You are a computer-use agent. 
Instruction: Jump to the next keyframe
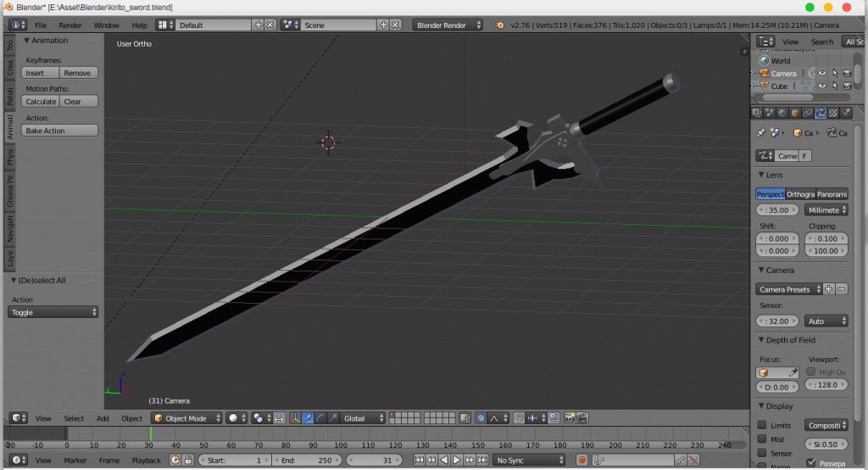click(470, 460)
